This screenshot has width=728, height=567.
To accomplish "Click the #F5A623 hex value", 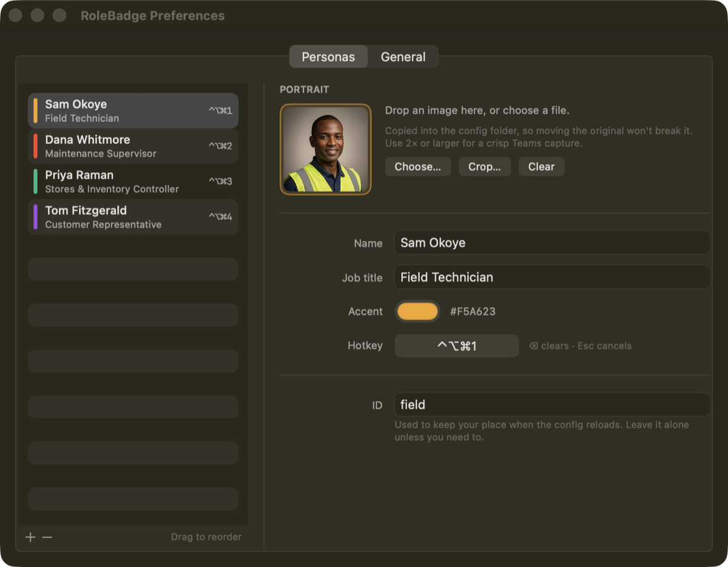I will point(473,311).
